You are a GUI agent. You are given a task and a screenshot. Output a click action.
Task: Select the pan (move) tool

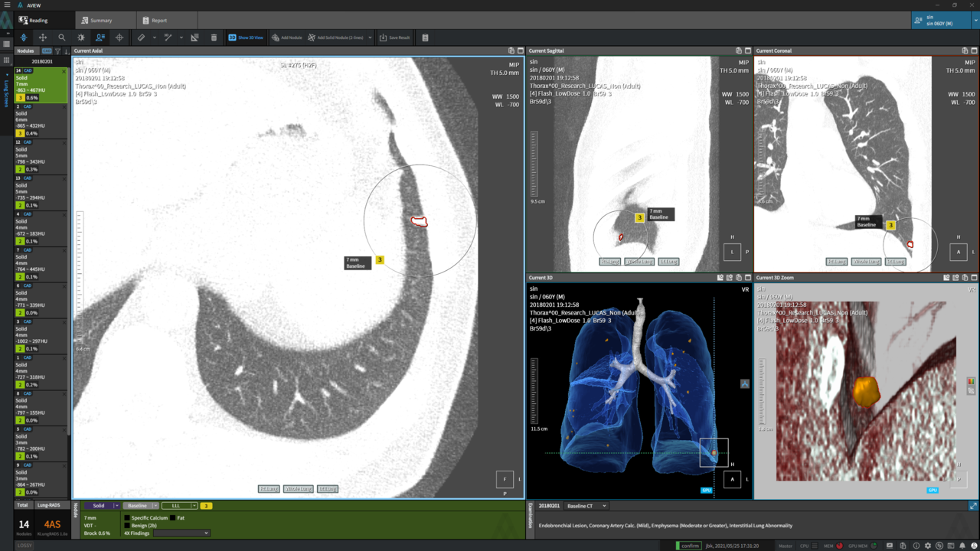[43, 37]
